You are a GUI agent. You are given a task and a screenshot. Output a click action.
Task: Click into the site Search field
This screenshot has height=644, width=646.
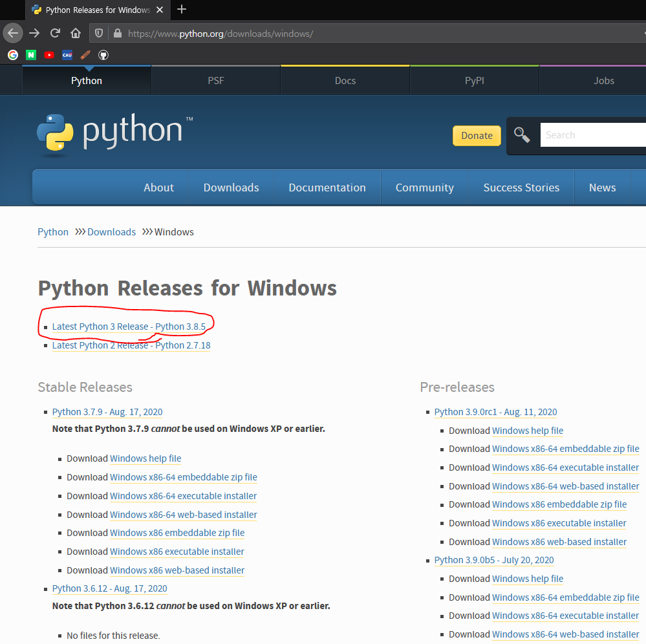point(593,134)
